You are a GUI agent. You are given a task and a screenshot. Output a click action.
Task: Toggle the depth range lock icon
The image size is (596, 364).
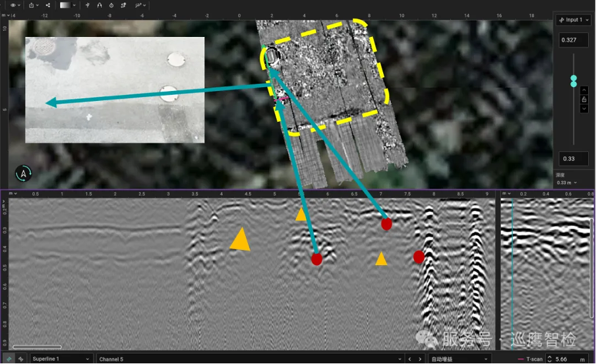[584, 100]
